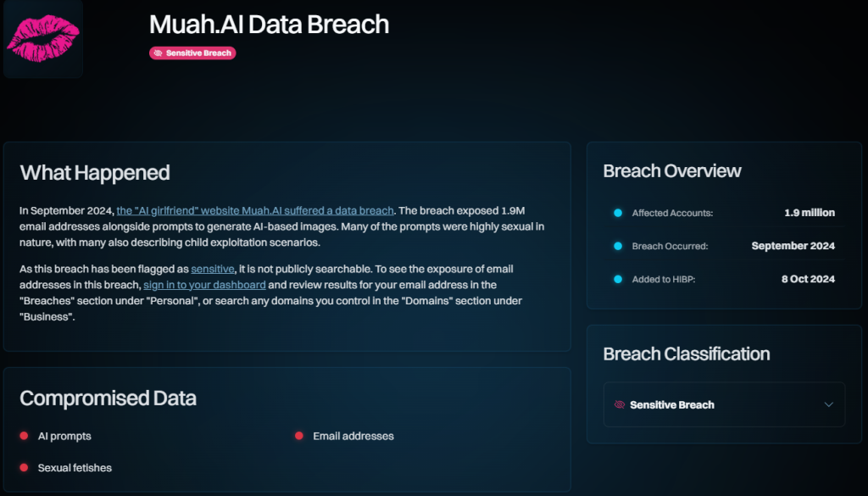Click the cyan dot beside Breach Occurred
Viewport: 868px width, 496px height.
pos(618,246)
